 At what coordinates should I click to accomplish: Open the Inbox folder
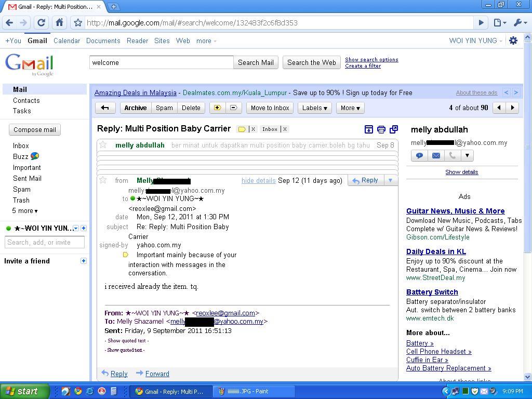[21, 145]
